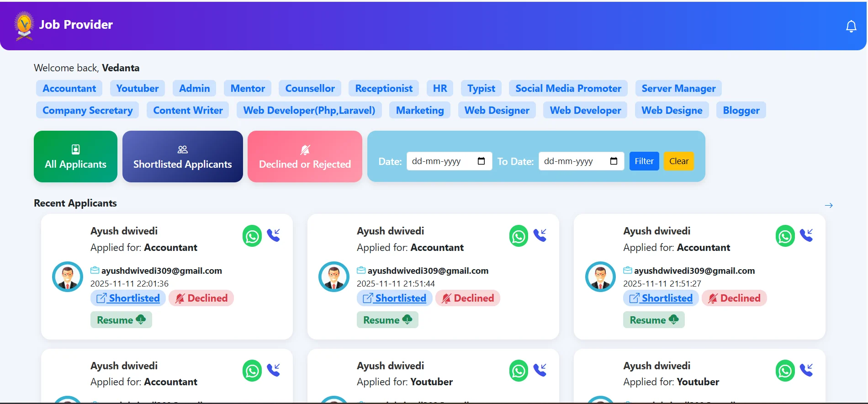Image resolution: width=868 pixels, height=404 pixels.
Task: Click call icon on second-row Accountant card
Action: pos(274,370)
